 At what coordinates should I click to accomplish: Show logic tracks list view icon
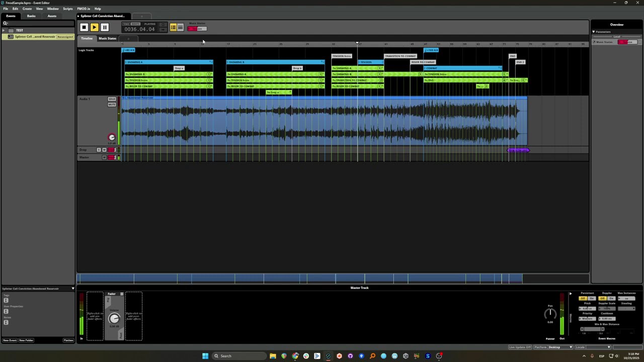point(173,28)
